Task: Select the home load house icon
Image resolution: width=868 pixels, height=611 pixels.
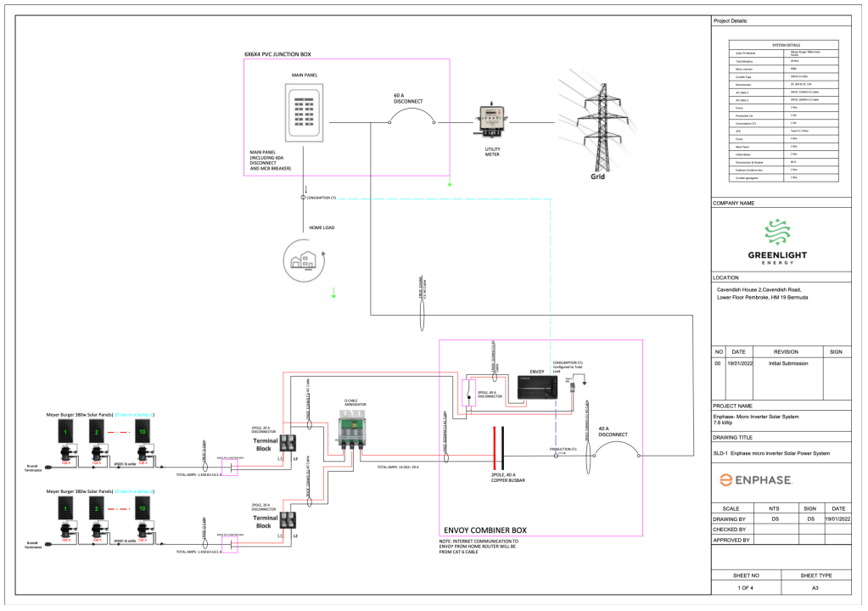Action: pos(304,255)
